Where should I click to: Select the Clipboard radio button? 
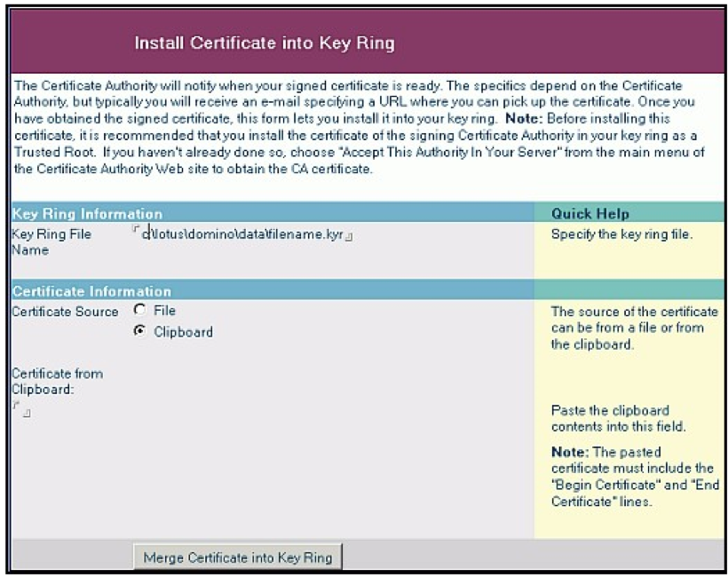[x=139, y=331]
